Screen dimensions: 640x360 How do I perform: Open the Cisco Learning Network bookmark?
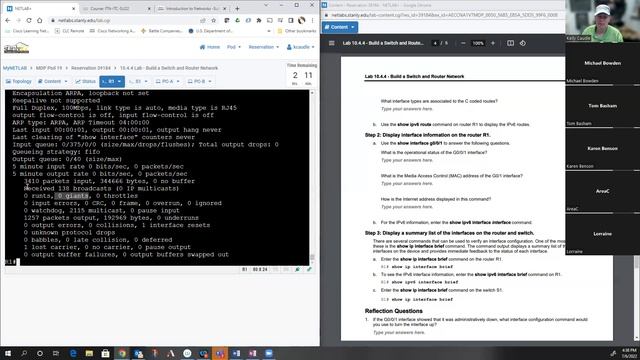27,31
